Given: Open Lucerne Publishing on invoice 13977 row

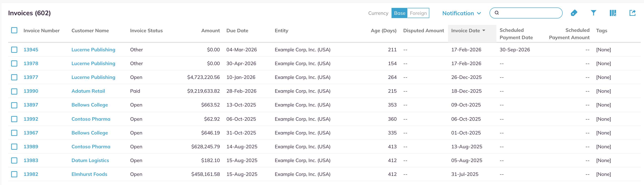Looking at the screenshot, I should click(x=93, y=77).
